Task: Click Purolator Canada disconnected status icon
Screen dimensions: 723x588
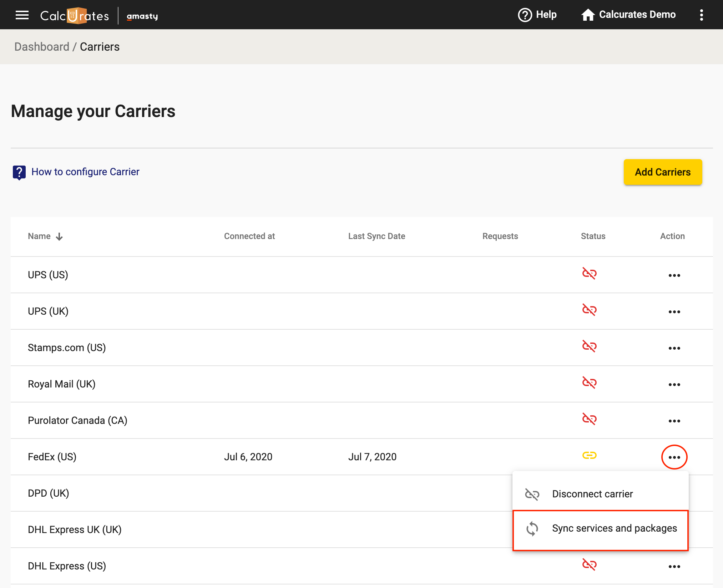Action: (589, 419)
